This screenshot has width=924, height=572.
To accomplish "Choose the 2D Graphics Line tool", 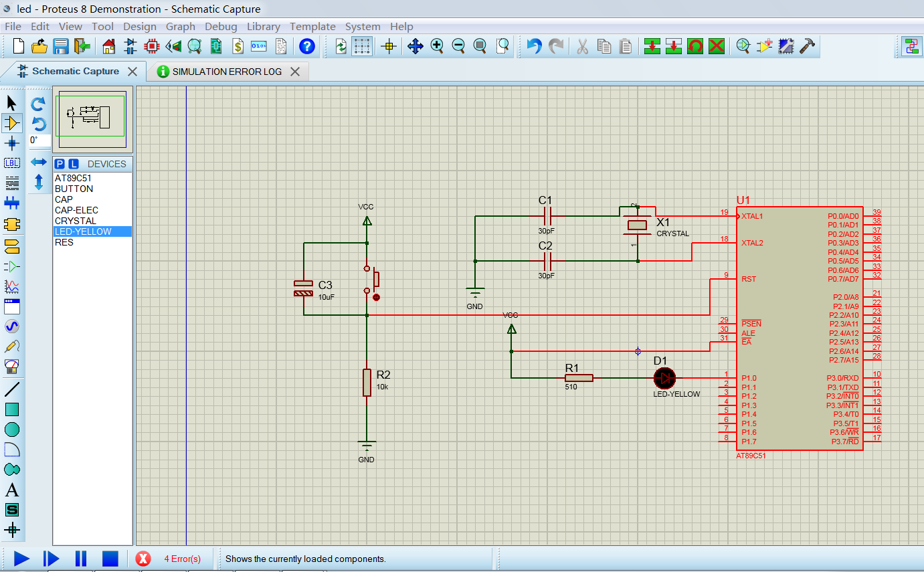I will 12,389.
